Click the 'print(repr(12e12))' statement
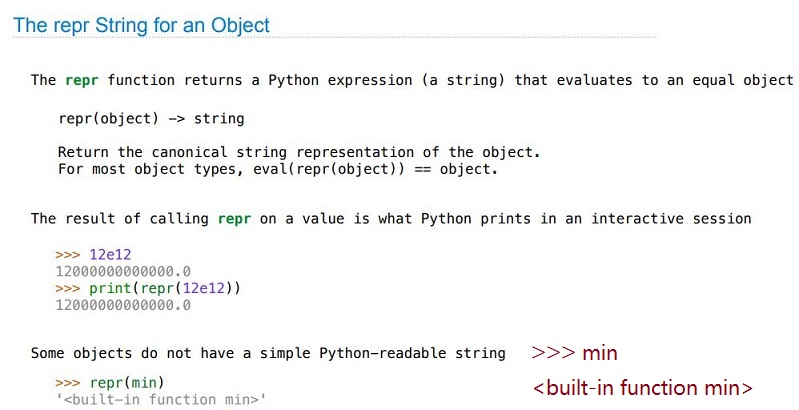The height and width of the screenshot is (410, 799). (165, 288)
